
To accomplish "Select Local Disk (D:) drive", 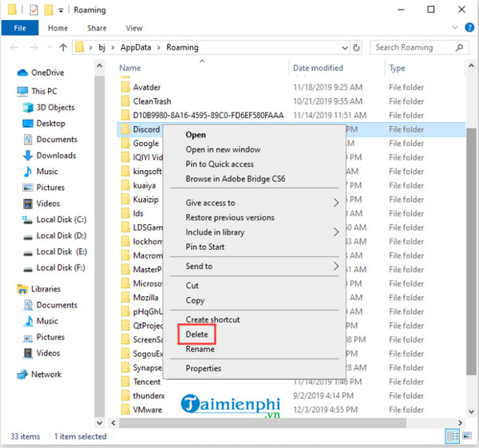I will coord(61,236).
